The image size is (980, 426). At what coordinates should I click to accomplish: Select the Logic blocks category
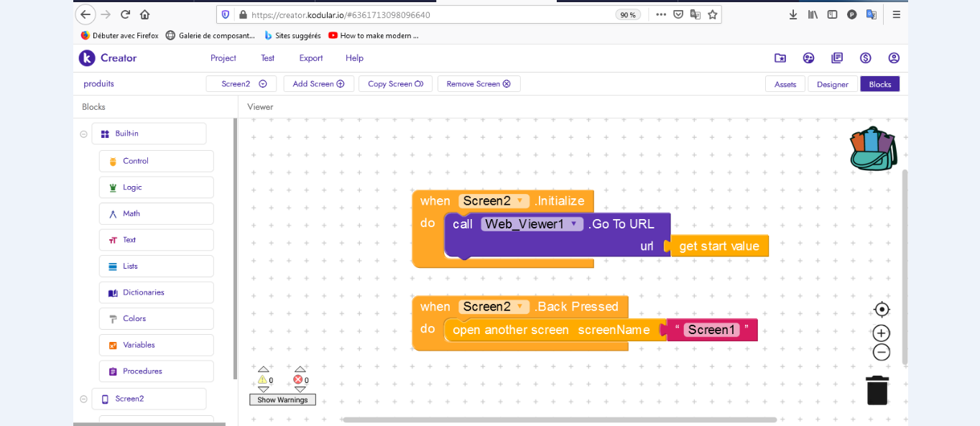[157, 187]
